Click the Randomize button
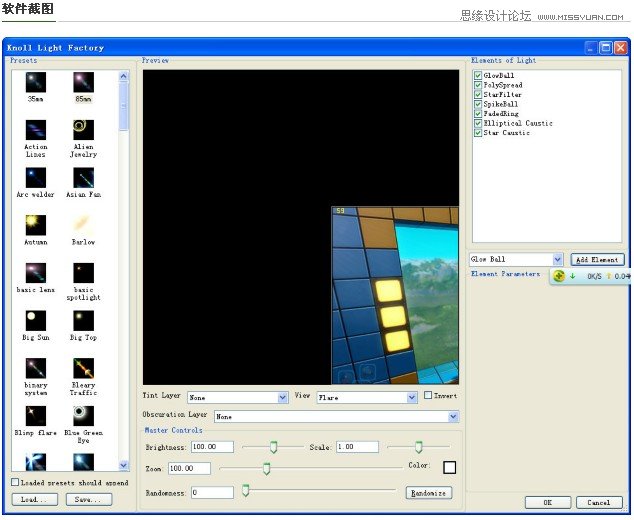The width and height of the screenshot is (634, 520). pos(429,493)
